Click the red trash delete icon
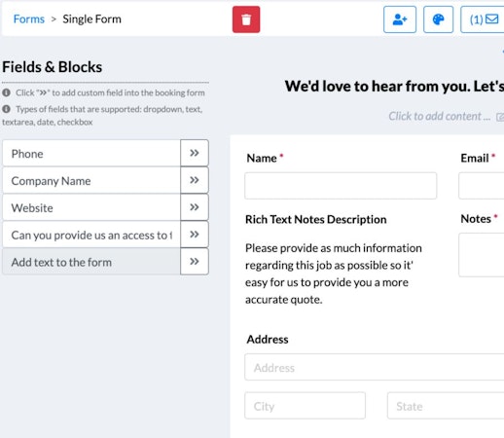 tap(246, 19)
